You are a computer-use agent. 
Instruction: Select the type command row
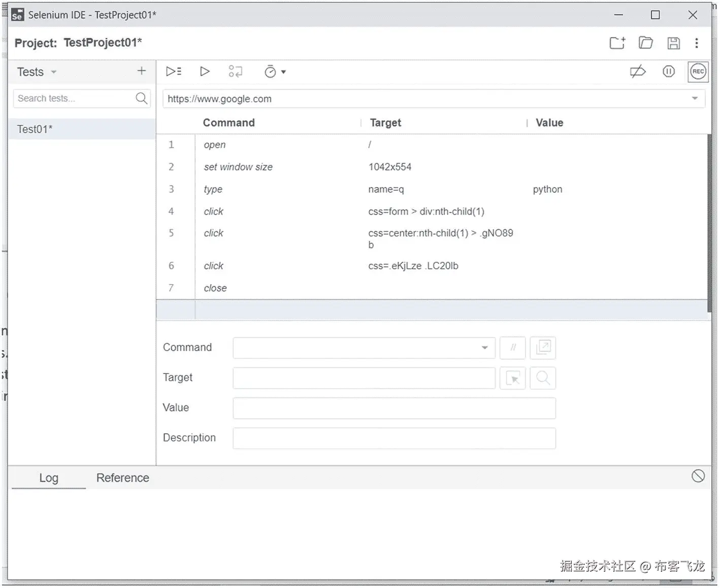pos(432,189)
